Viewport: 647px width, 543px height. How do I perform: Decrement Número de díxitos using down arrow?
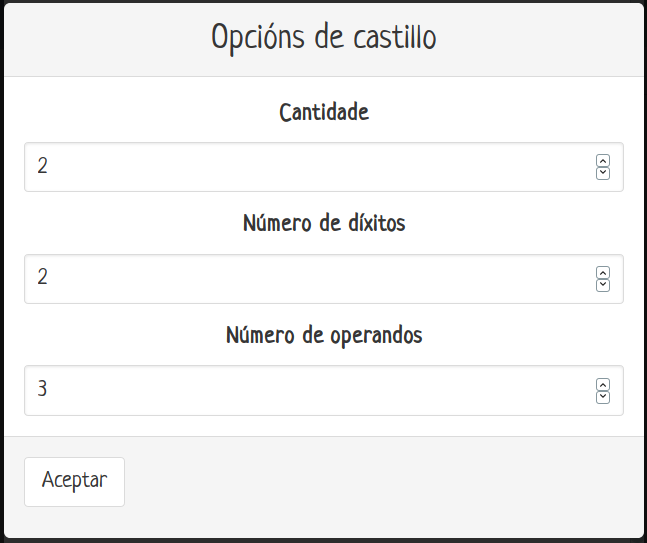click(602, 285)
